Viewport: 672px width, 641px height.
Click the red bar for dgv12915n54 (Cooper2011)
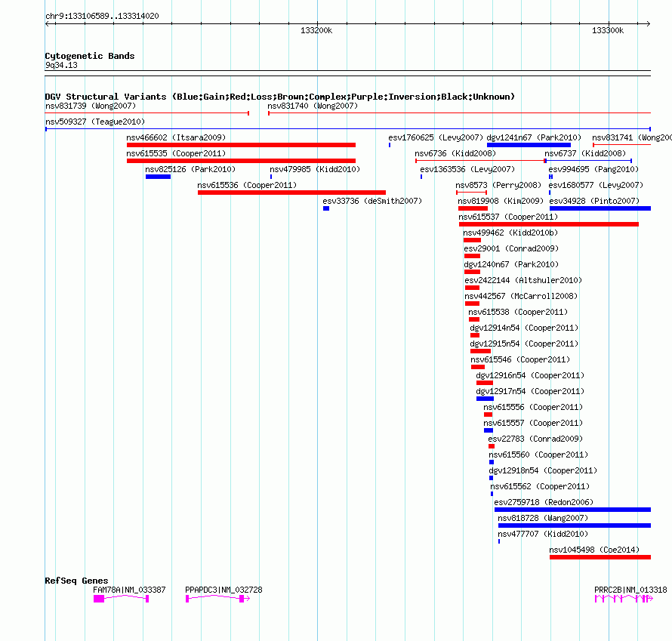tap(480, 351)
